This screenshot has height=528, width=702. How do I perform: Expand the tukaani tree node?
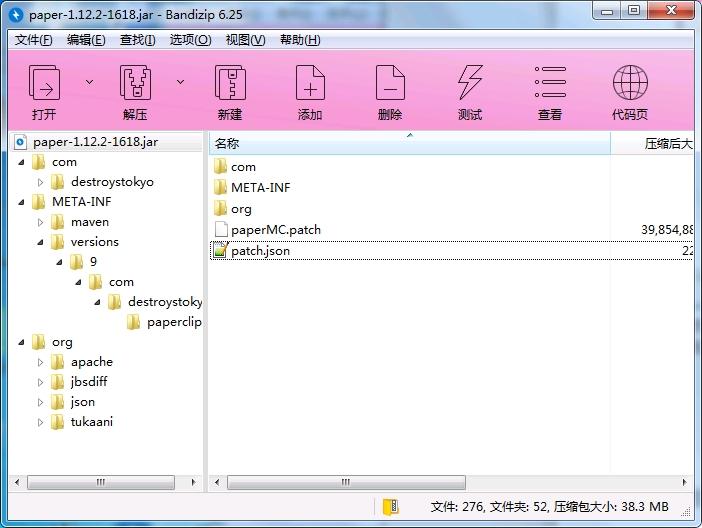[40, 422]
